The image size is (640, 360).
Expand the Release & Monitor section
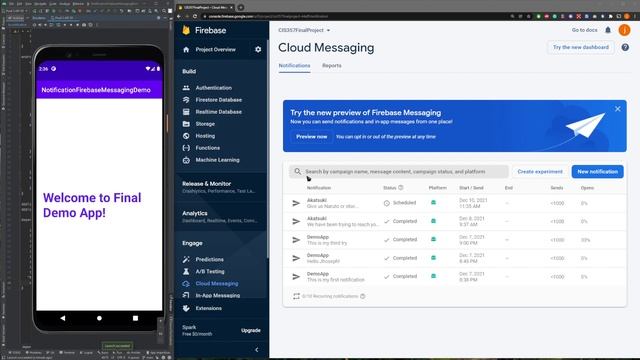click(220, 187)
